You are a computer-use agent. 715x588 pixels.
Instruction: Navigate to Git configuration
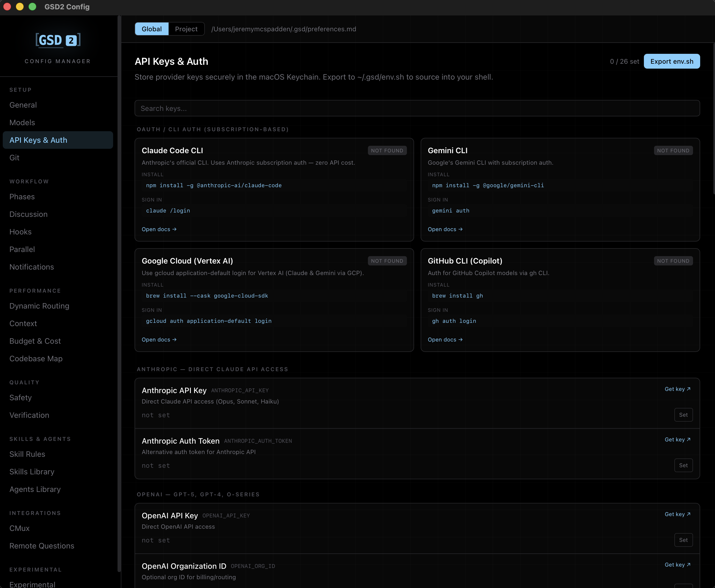pos(15,158)
